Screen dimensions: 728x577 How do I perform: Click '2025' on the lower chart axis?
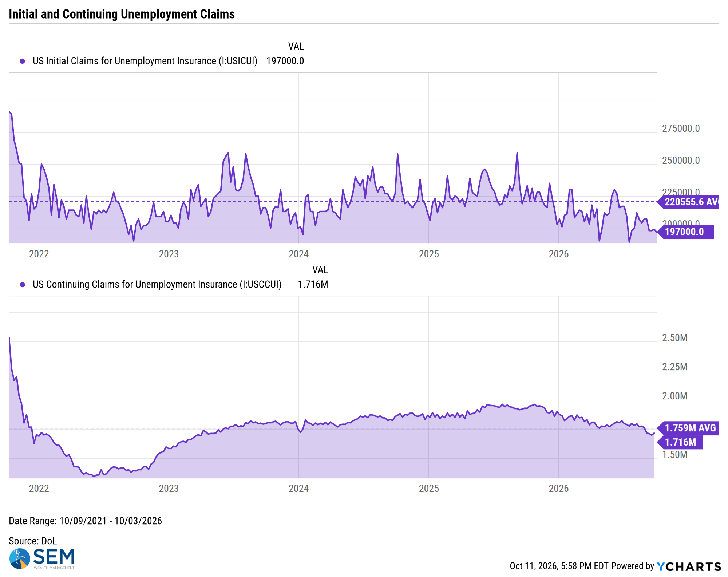click(x=429, y=489)
